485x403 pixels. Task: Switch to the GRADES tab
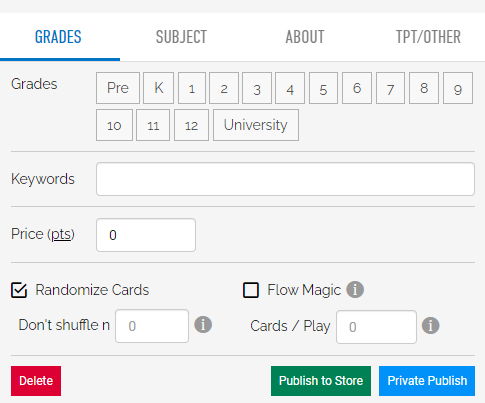58,37
